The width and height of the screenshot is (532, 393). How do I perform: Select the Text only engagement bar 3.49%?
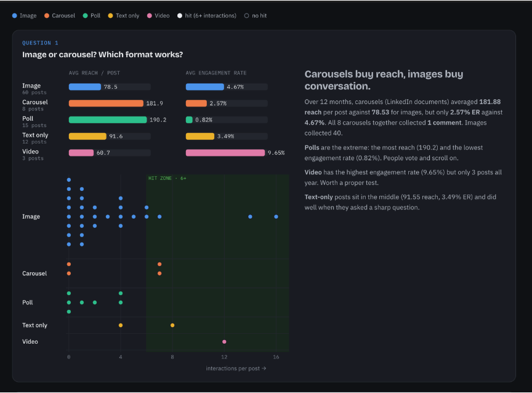point(200,136)
